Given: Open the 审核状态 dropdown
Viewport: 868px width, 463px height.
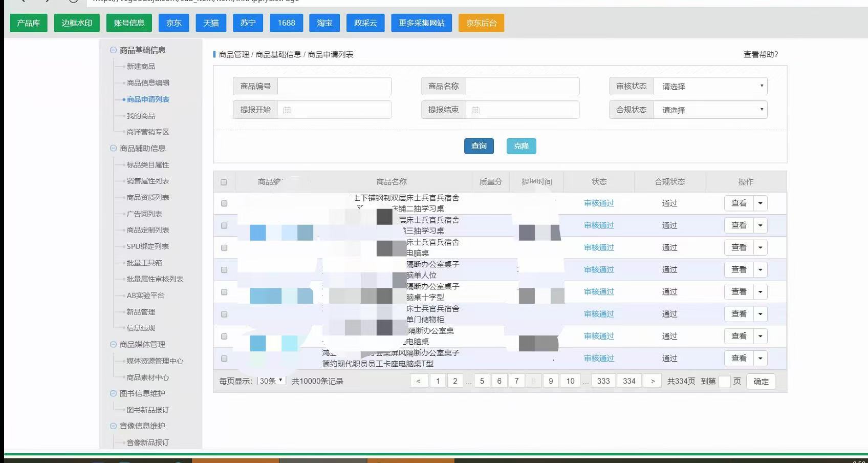Looking at the screenshot, I should click(710, 86).
